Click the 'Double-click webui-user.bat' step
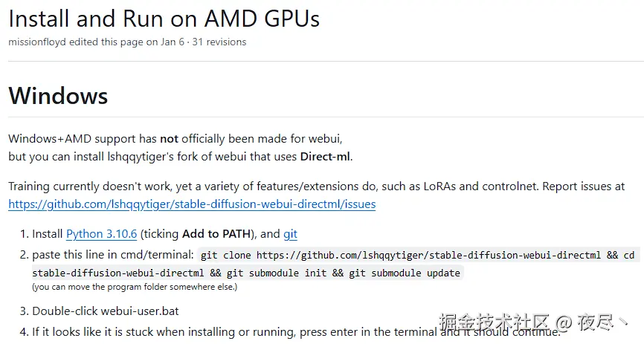The image size is (644, 344). pyautogui.click(x=105, y=311)
